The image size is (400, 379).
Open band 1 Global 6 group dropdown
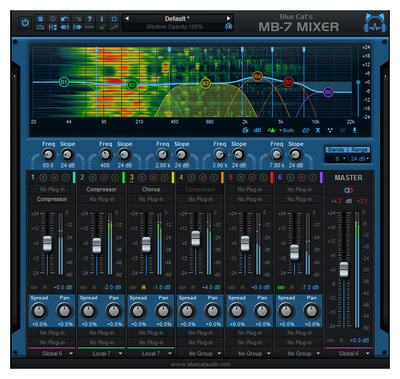pyautogui.click(x=52, y=354)
